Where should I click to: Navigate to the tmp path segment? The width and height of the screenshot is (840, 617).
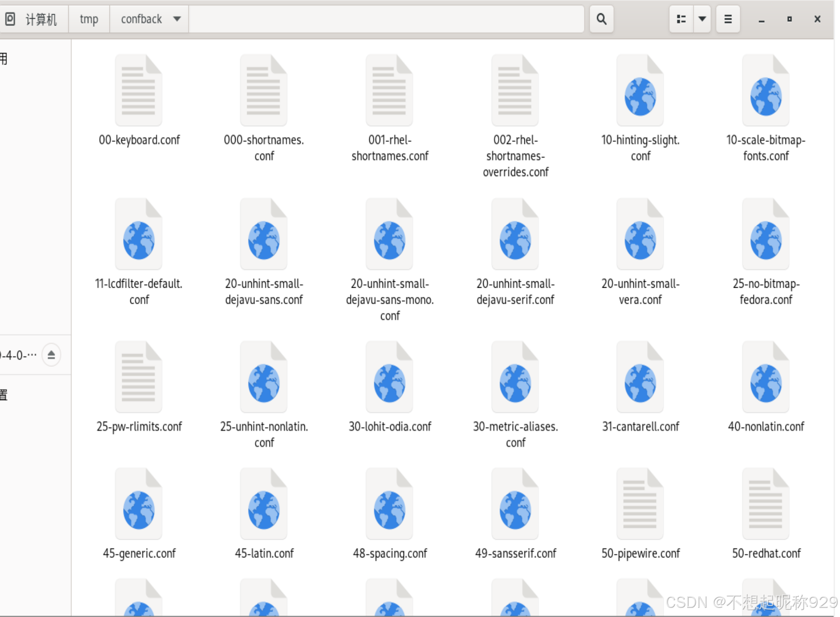(89, 19)
